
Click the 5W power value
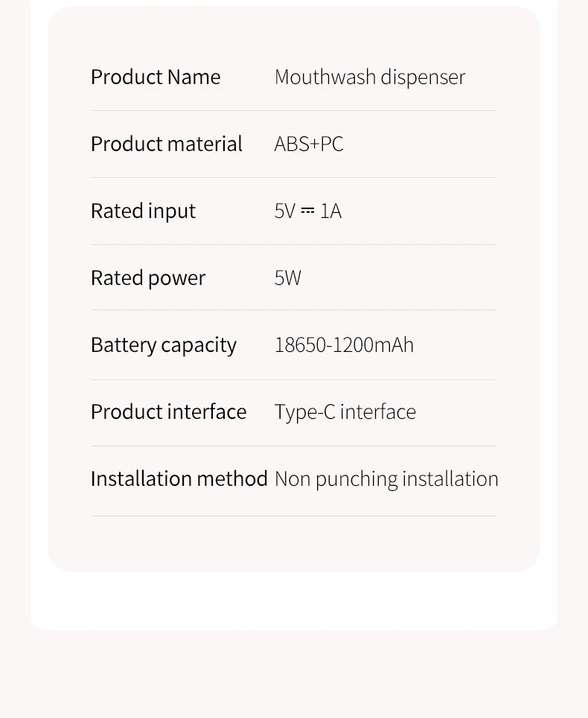[x=287, y=278]
